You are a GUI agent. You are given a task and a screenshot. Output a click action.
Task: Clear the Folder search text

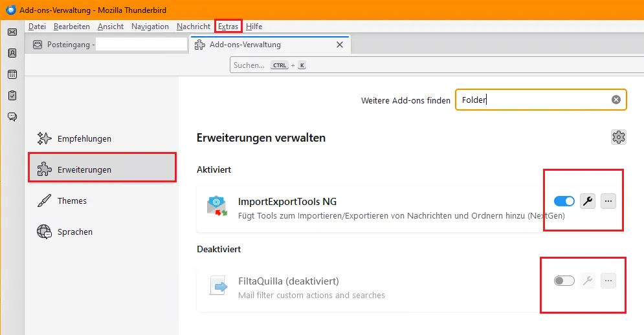pos(616,100)
